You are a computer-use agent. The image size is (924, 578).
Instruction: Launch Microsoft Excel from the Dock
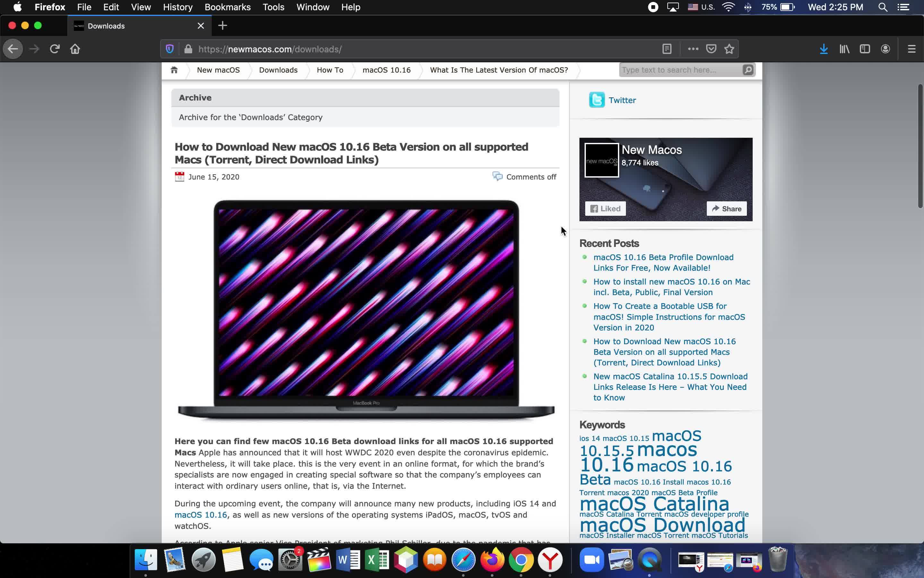[x=377, y=560]
